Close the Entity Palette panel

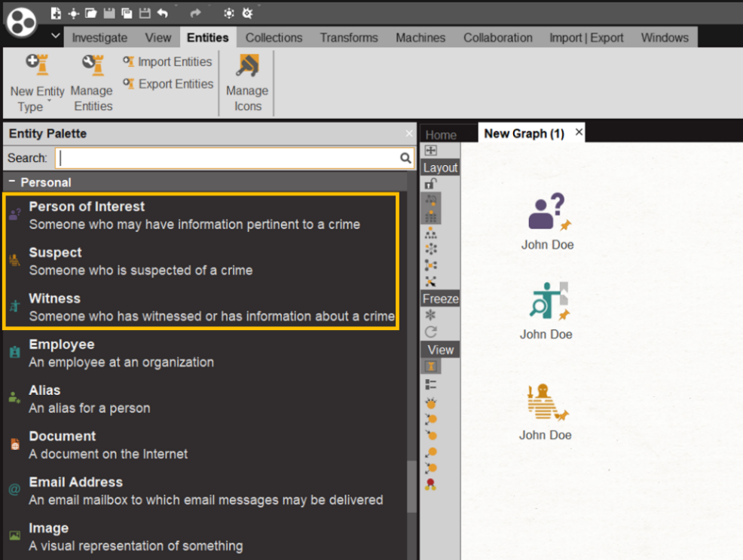point(409,133)
